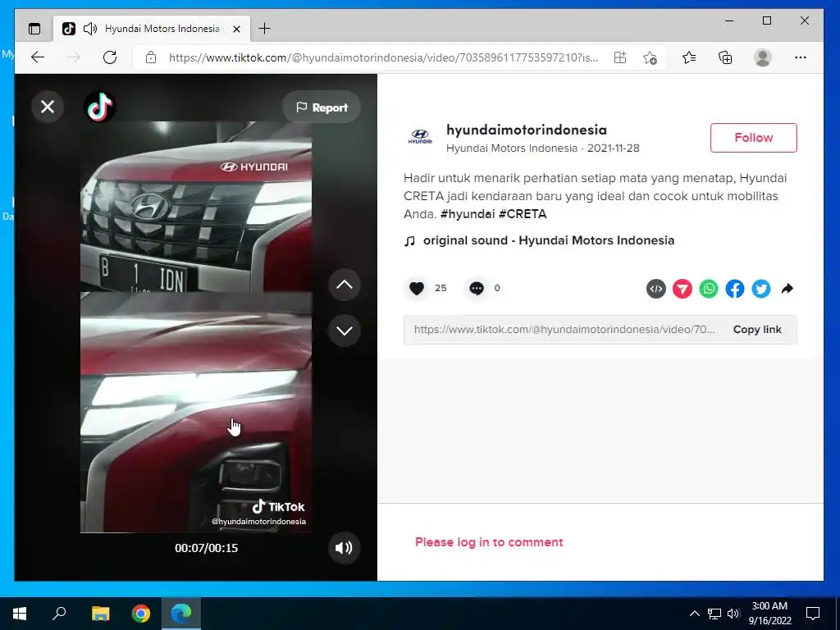Viewport: 840px width, 630px height.
Task: Open apps available icon in address bar
Action: [620, 57]
